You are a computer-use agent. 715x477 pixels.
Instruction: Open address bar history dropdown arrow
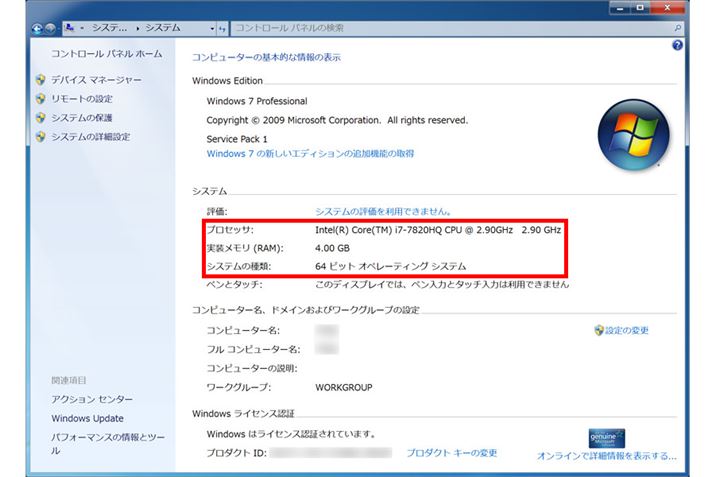pyautogui.click(x=212, y=29)
